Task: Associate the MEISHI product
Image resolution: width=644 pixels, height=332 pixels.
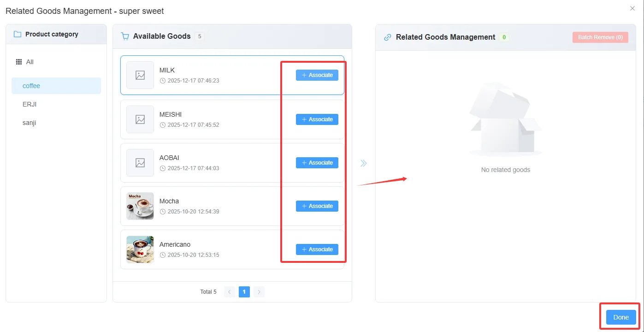Action: coord(317,119)
